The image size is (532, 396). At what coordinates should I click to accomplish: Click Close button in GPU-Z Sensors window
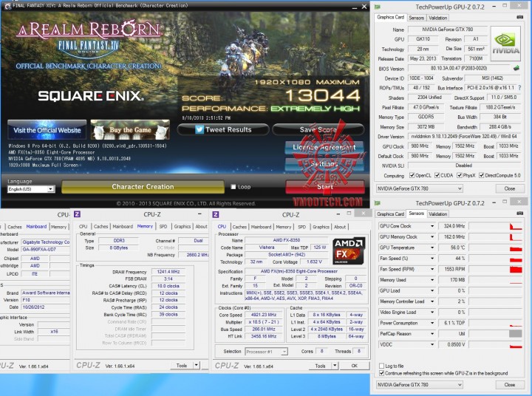click(509, 384)
